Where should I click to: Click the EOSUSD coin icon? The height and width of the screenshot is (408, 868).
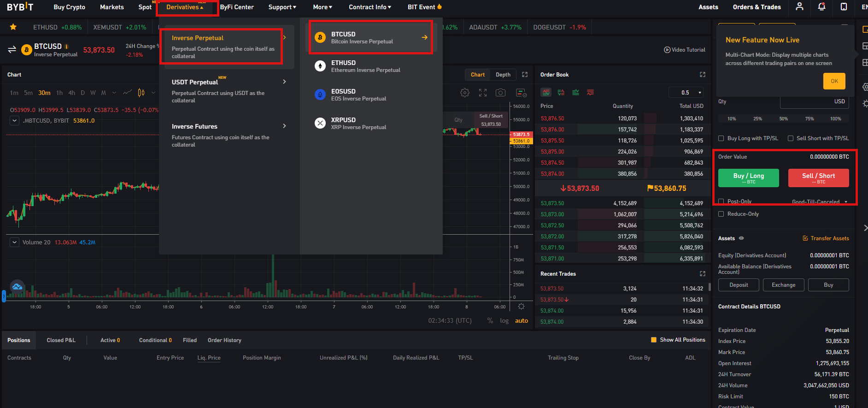click(320, 95)
